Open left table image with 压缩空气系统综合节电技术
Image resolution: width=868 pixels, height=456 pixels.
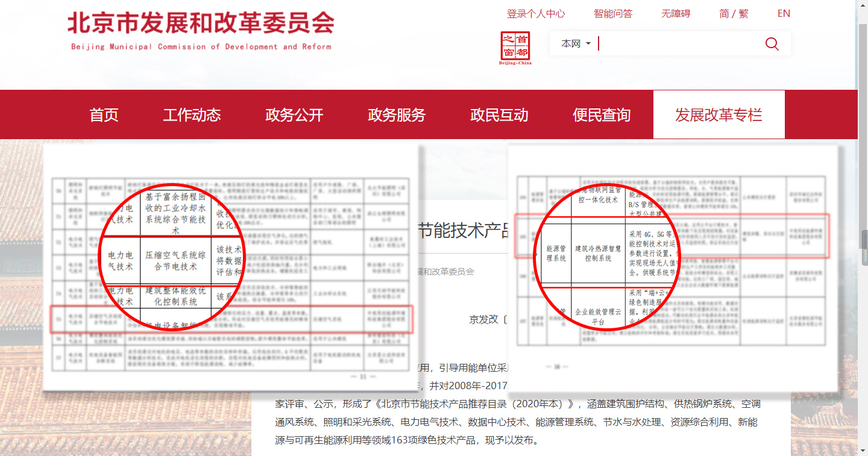coord(231,267)
